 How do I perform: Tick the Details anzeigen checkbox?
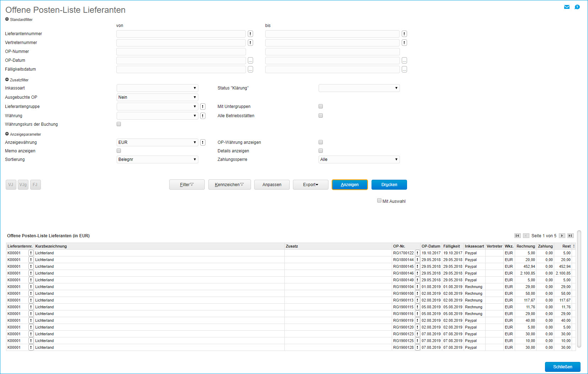pyautogui.click(x=321, y=151)
